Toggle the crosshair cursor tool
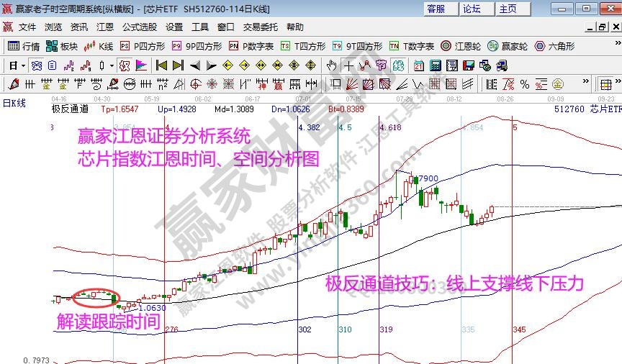This screenshot has width=622, height=364. [x=348, y=65]
